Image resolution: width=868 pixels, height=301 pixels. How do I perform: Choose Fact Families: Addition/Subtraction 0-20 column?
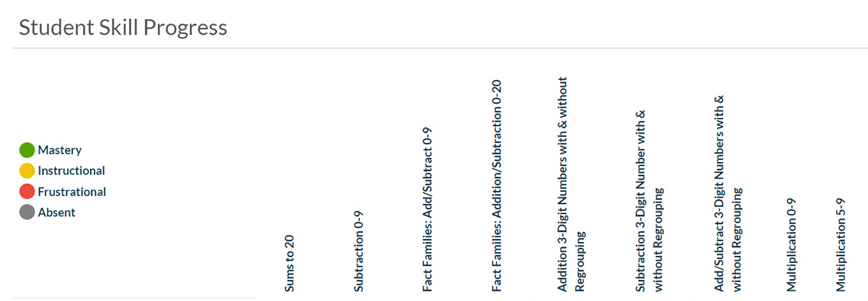click(x=496, y=186)
